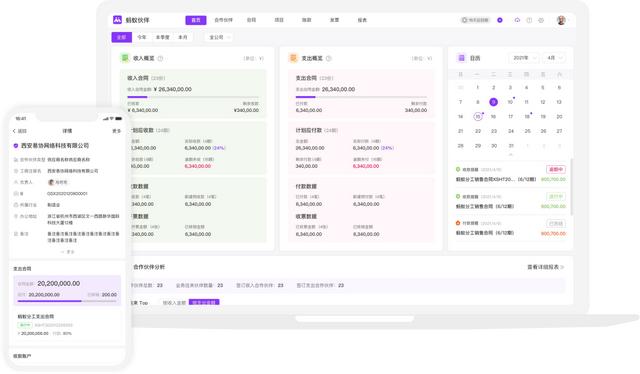
Task: Click the info icon beside 支出概览 title
Action: pos(329,58)
